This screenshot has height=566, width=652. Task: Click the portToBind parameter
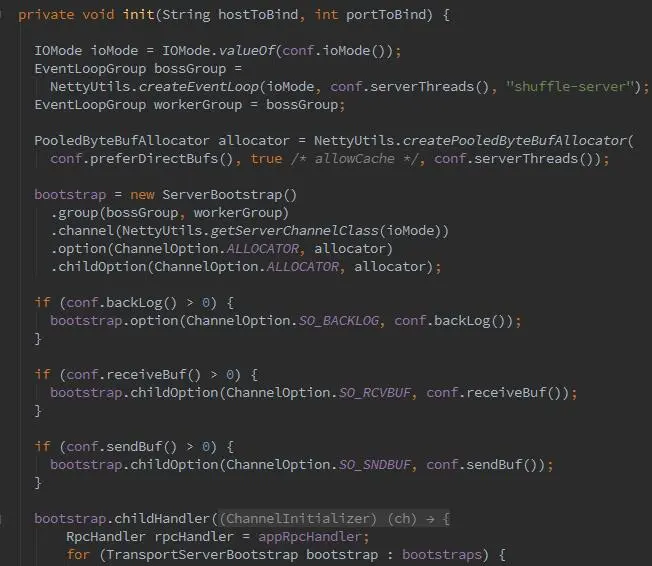coord(386,15)
